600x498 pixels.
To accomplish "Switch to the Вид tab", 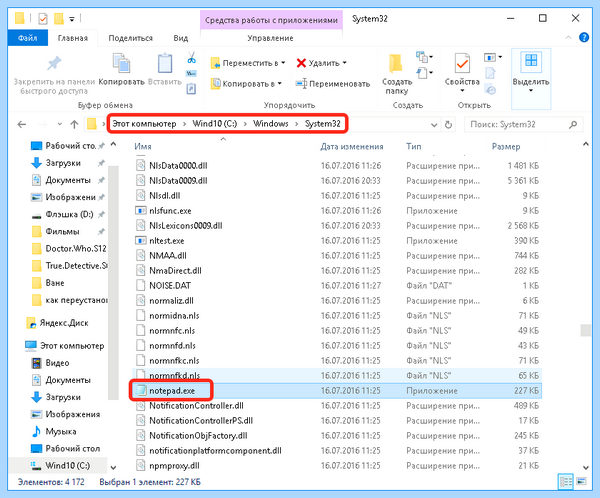I will (180, 38).
